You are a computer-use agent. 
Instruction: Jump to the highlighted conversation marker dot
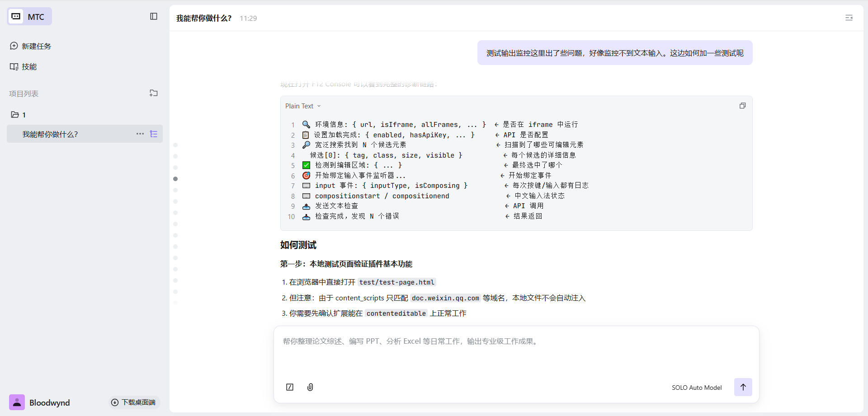click(175, 179)
